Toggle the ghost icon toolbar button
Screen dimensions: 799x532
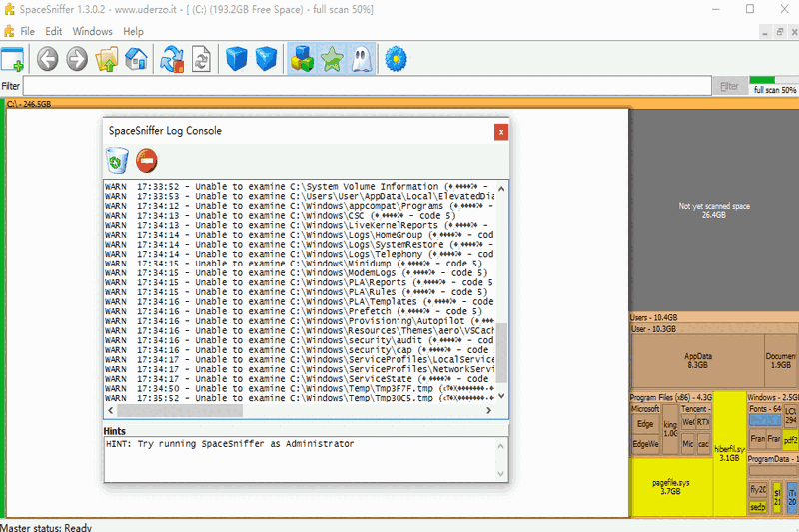tap(361, 59)
